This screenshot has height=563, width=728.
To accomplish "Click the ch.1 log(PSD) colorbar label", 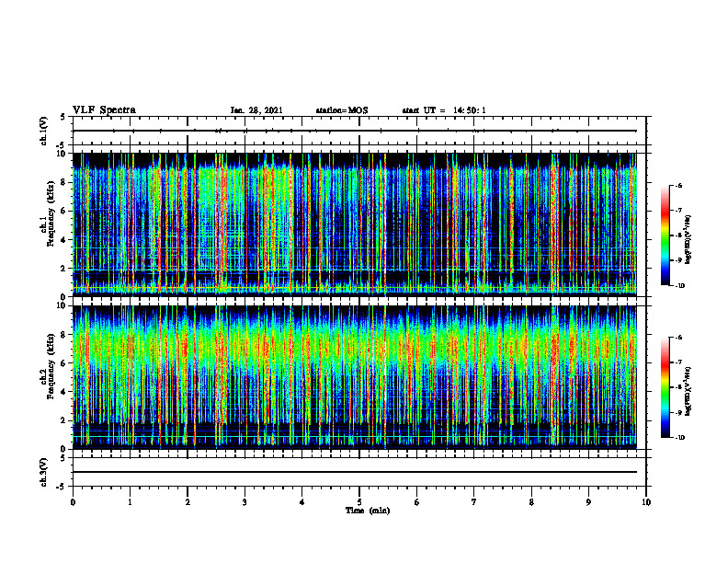I will click(x=688, y=240).
